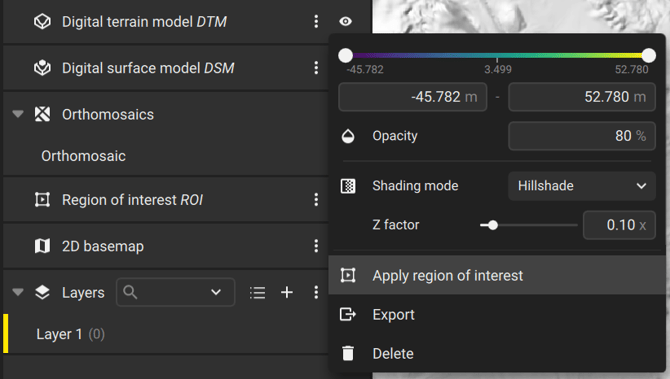
Task: Collapse the Orthomosaics group
Action: (18, 114)
